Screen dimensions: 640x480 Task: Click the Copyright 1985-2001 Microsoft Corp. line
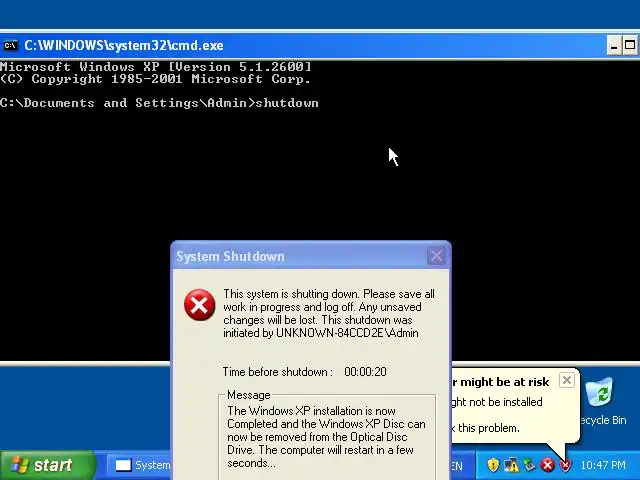[x=156, y=79]
